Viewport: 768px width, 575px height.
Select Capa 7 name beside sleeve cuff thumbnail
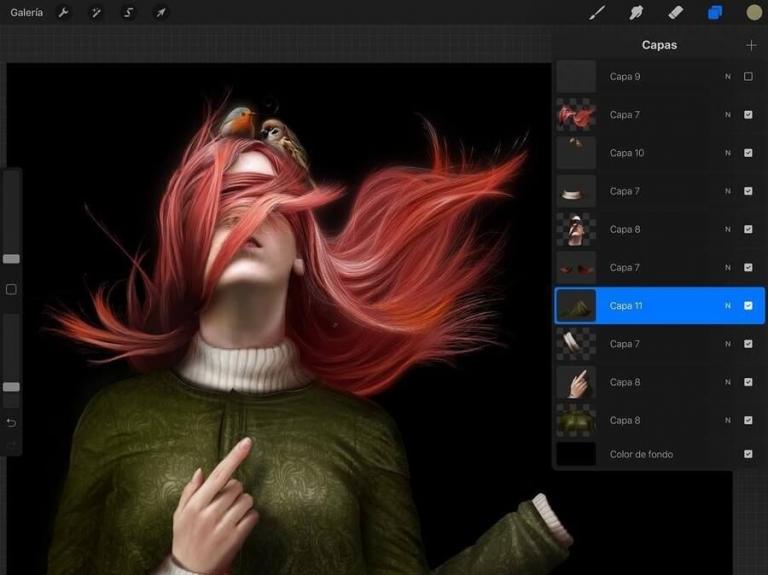[x=624, y=344]
